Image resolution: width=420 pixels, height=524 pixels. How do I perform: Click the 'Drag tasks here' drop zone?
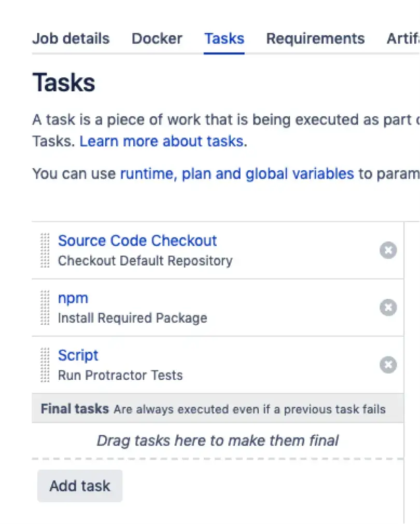click(x=218, y=441)
